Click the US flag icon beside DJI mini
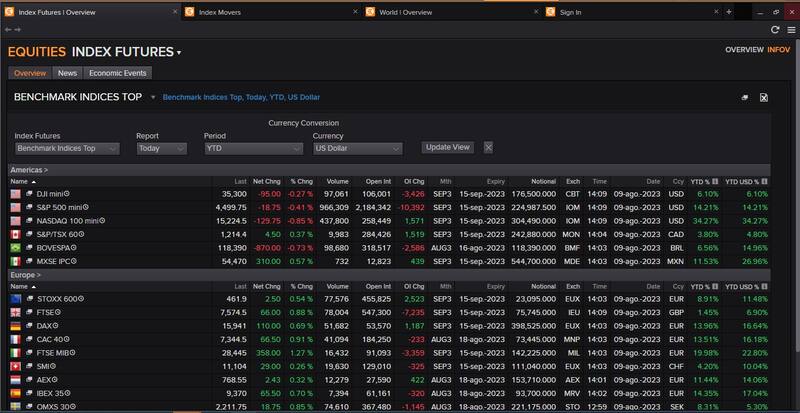This screenshot has width=800, height=413. tap(16, 193)
